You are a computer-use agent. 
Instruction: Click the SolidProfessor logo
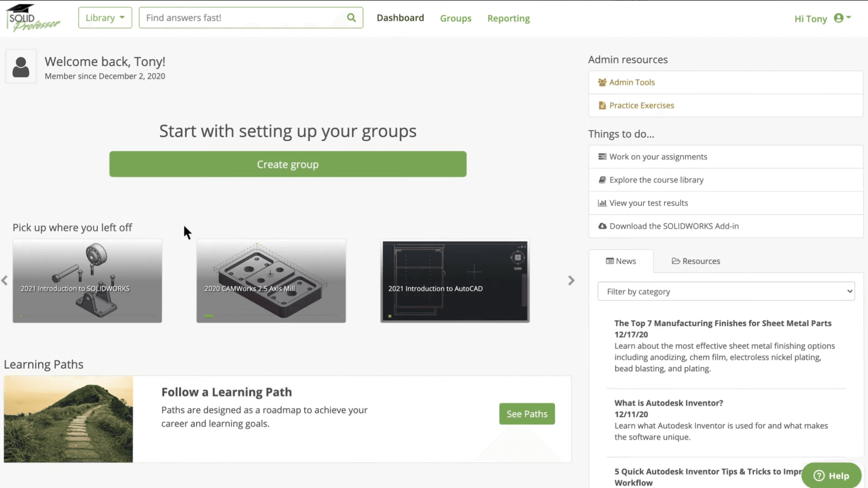tap(33, 19)
